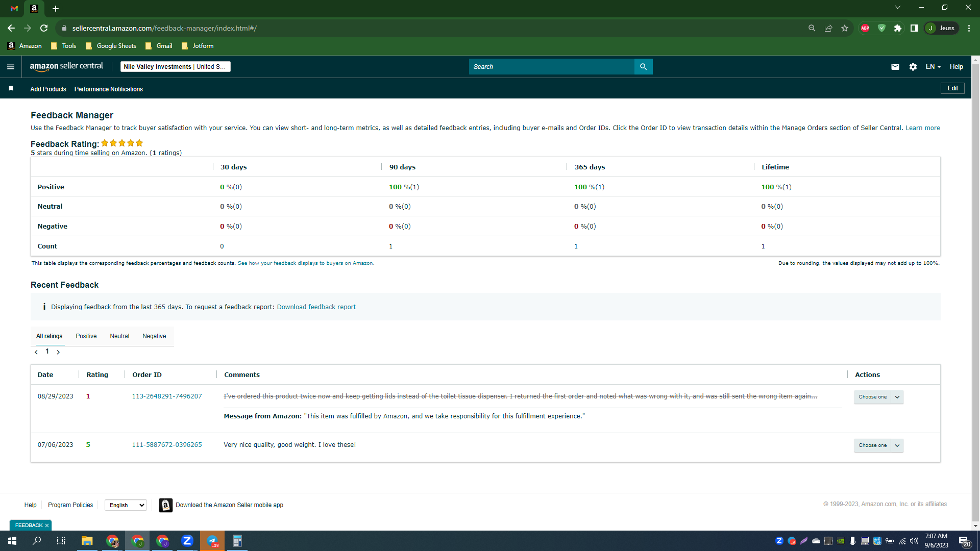
Task: Open 'See how your feedback displays' link
Action: pyautogui.click(x=305, y=263)
